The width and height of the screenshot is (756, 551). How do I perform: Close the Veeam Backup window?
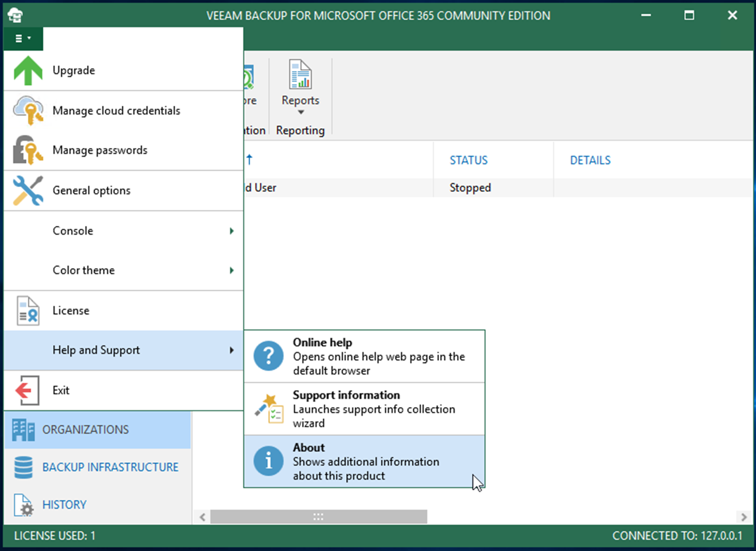pyautogui.click(x=733, y=15)
